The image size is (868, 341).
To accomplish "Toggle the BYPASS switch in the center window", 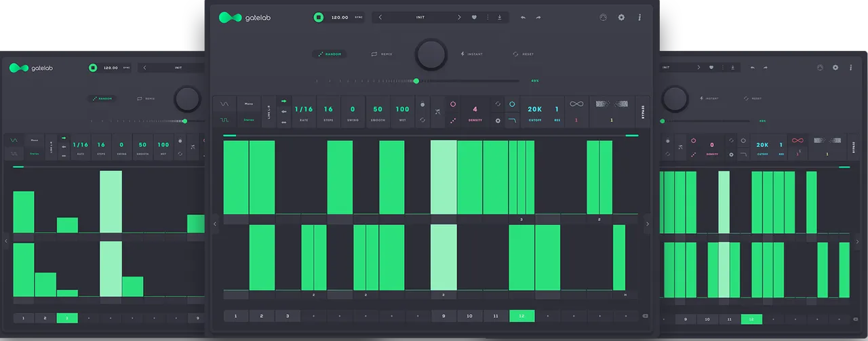I will [x=642, y=112].
